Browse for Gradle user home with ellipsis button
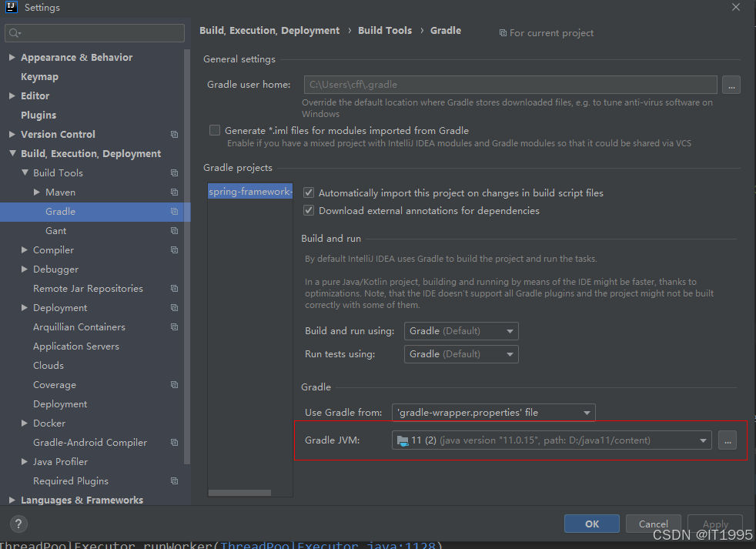 point(731,85)
